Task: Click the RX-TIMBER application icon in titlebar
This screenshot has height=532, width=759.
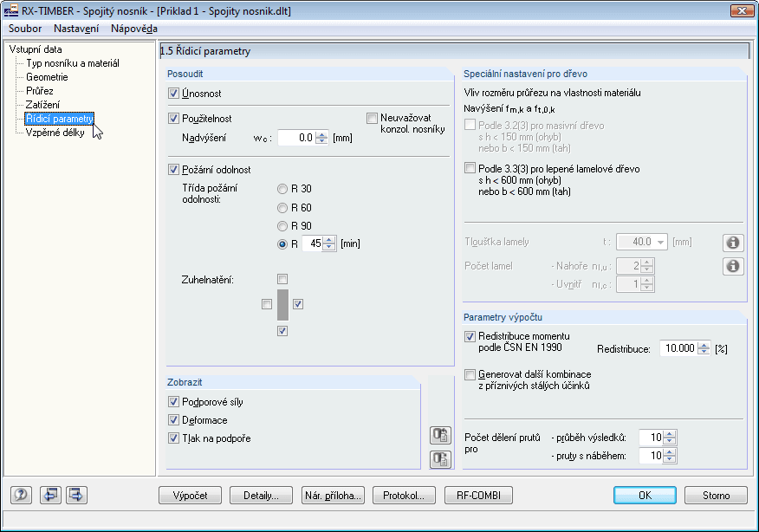Action: [11, 10]
